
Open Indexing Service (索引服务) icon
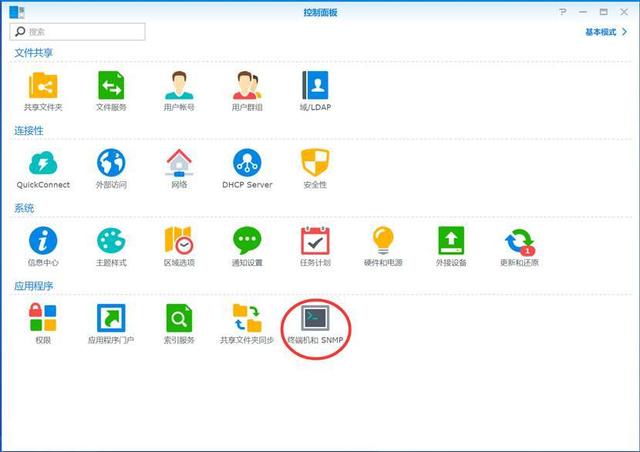tap(179, 318)
